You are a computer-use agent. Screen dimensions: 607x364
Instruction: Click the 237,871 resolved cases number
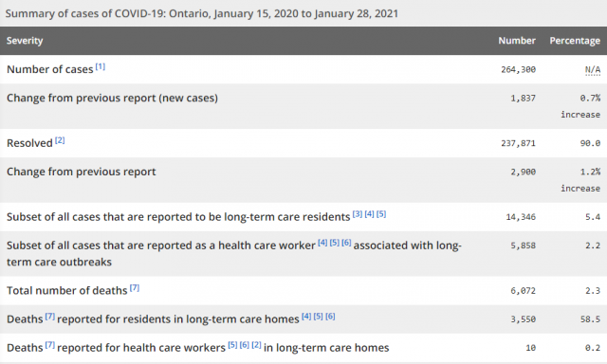click(519, 143)
